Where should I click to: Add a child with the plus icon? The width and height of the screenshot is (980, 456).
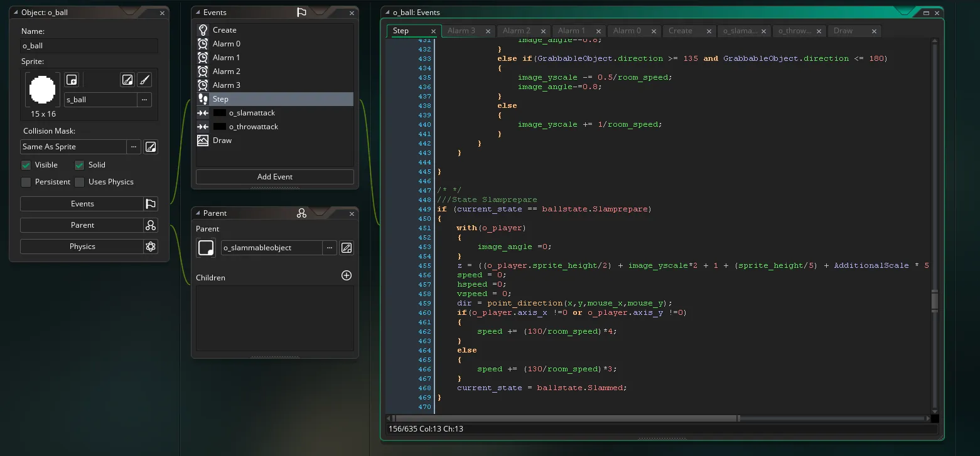pos(346,275)
